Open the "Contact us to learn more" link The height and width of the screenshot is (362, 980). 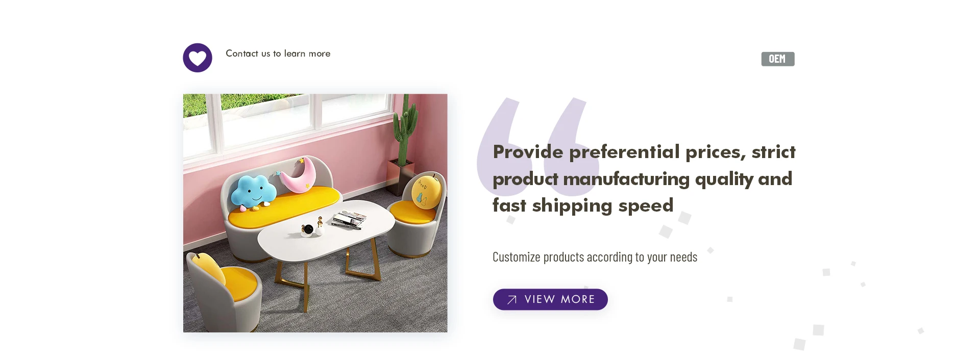point(278,54)
